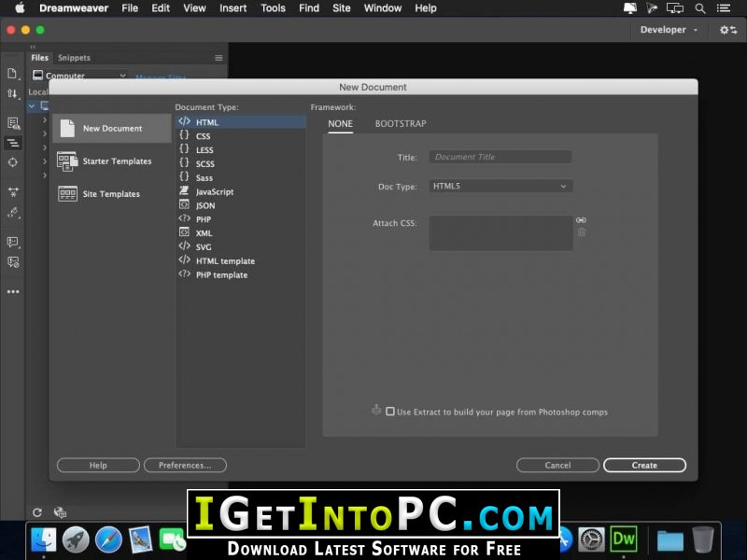Select JavaScript document type

(241, 191)
